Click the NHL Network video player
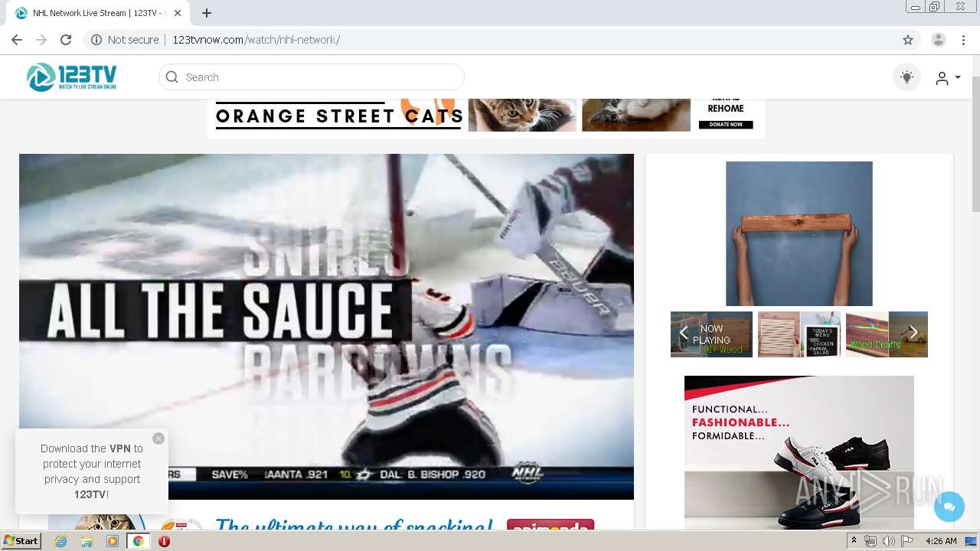 click(326, 327)
